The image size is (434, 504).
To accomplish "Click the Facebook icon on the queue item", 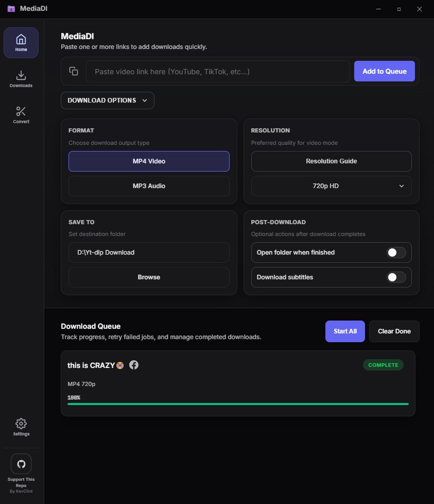I will pos(133,365).
